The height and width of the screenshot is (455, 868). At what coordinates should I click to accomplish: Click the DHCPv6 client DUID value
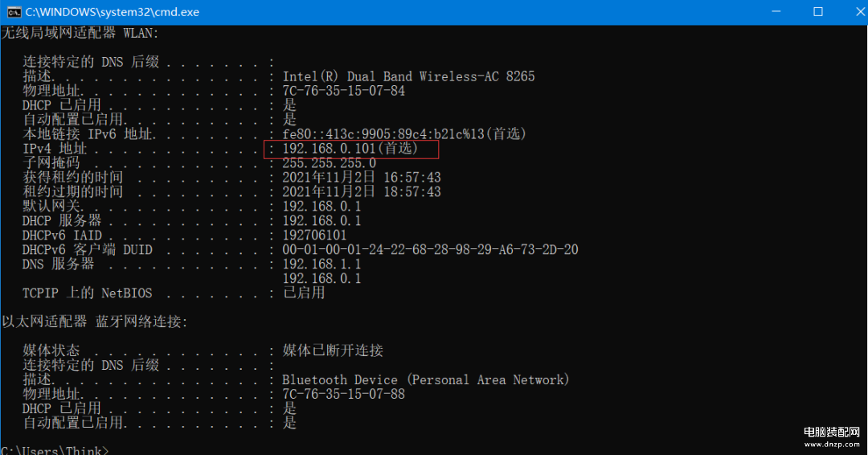(430, 250)
